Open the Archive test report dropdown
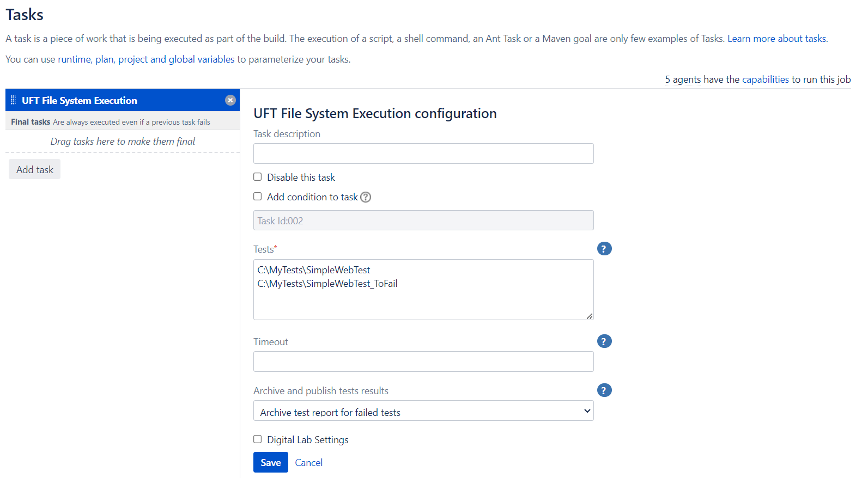 tap(423, 411)
